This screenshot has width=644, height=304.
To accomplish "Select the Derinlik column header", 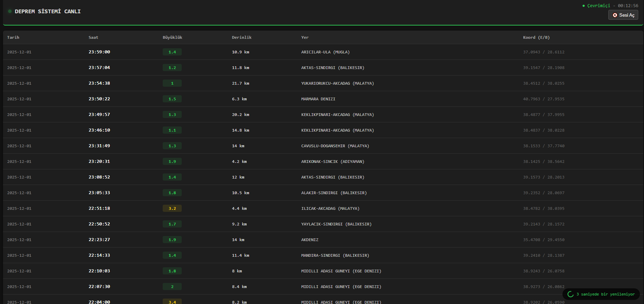I will (241, 37).
